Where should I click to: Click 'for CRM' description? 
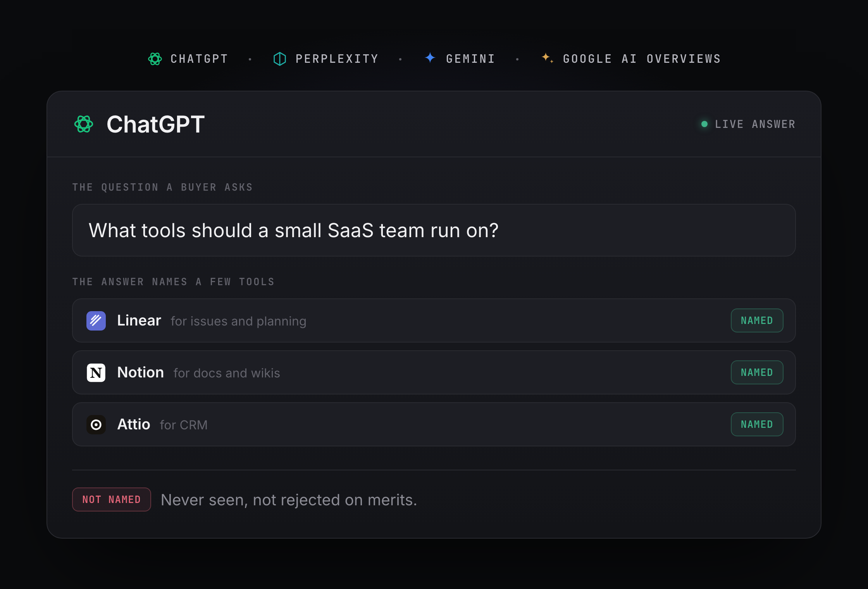pyautogui.click(x=184, y=425)
